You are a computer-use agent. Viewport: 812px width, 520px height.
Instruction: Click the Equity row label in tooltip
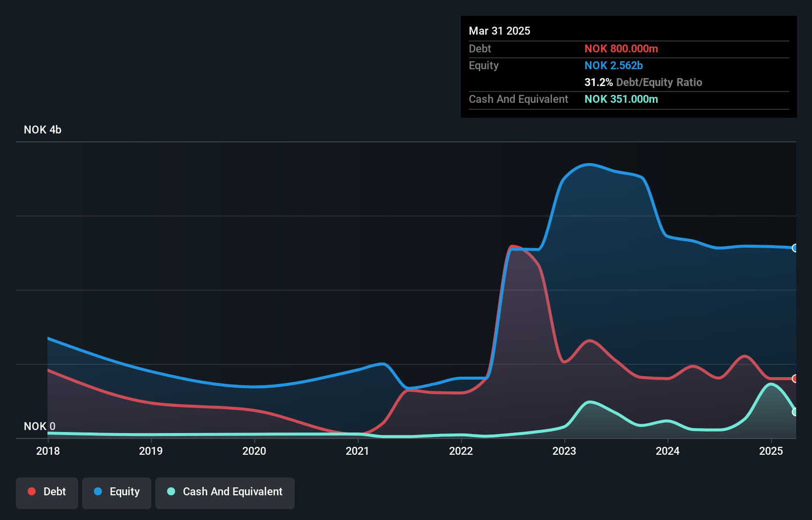(x=484, y=65)
